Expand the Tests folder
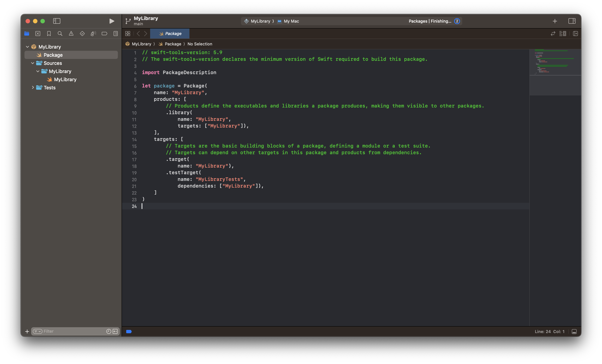Viewport: 602px width, 364px height. coord(33,87)
